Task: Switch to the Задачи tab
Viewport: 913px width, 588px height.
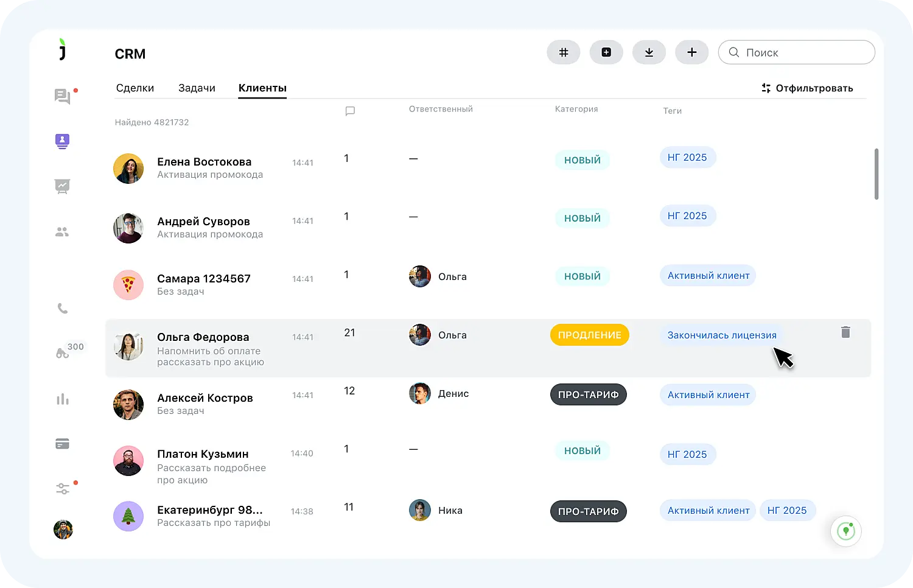Action: point(196,88)
